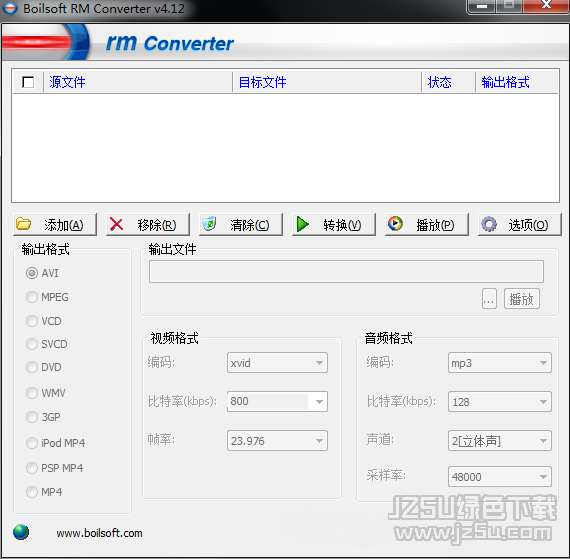Open the video codec xvid dropdown
Screen dimensions: 570x559
277,363
